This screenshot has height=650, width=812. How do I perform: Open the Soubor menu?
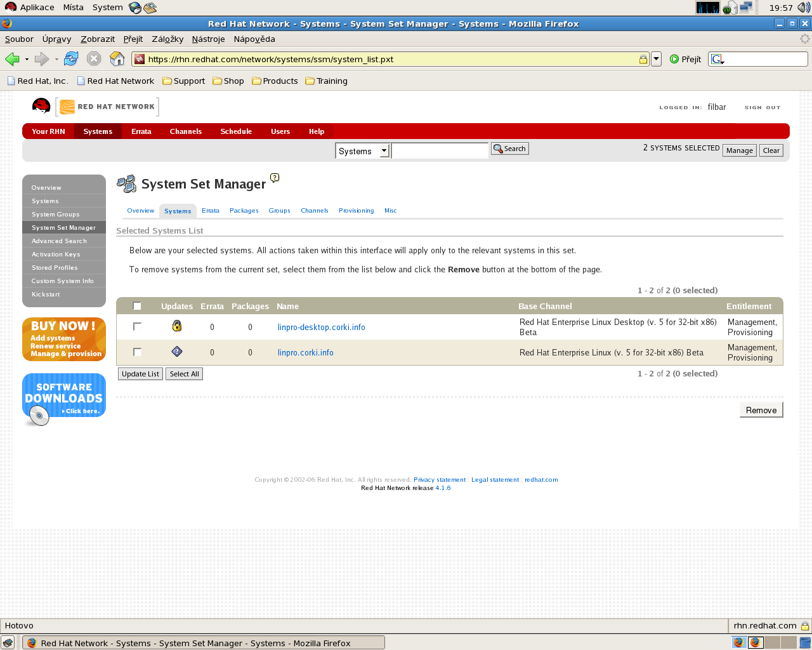[x=19, y=39]
